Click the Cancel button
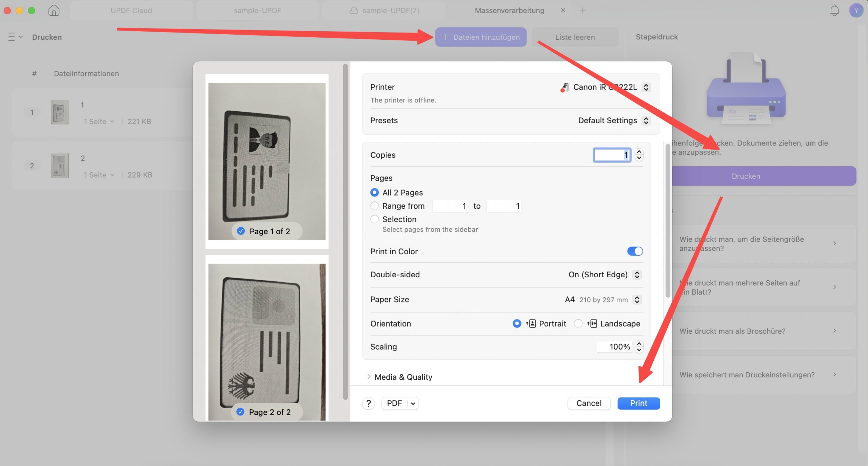Image resolution: width=868 pixels, height=466 pixels. (x=589, y=403)
